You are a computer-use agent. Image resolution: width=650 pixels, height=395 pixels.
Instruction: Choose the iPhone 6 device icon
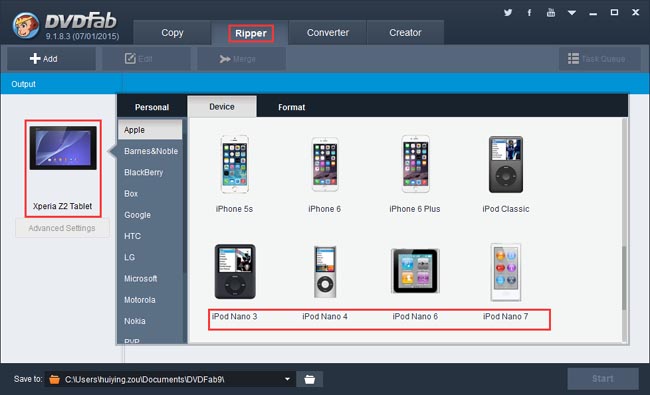[x=325, y=164]
